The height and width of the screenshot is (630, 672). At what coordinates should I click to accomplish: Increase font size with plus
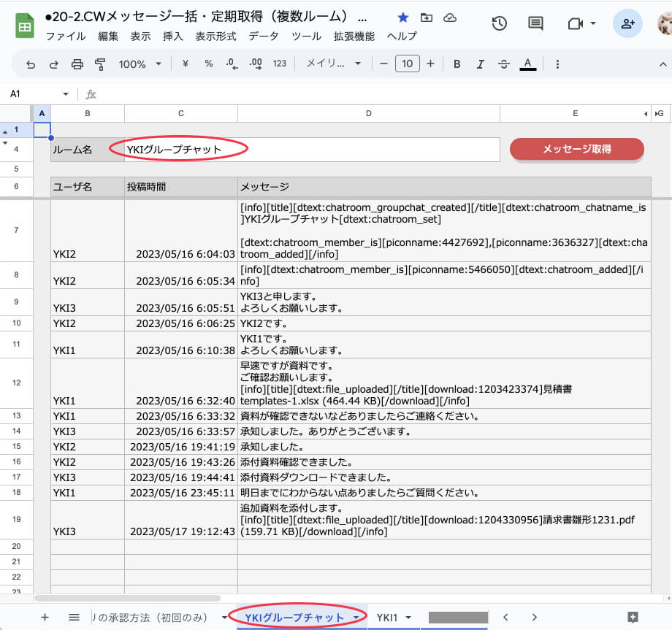tap(431, 64)
